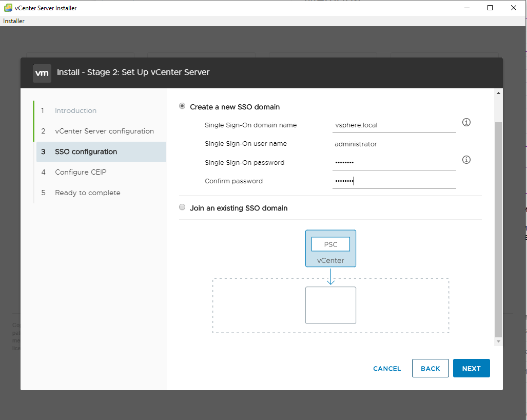Viewport: 527px width, 420px height.
Task: Minimize the vCenter Server Installer window
Action: tap(467, 8)
